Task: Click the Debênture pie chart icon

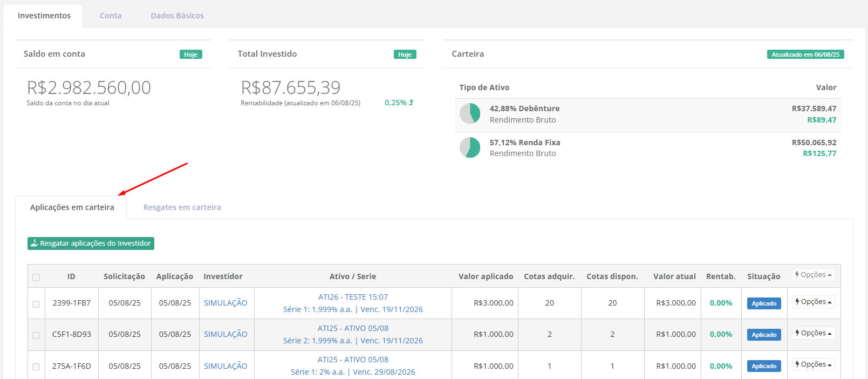Action: coord(470,114)
